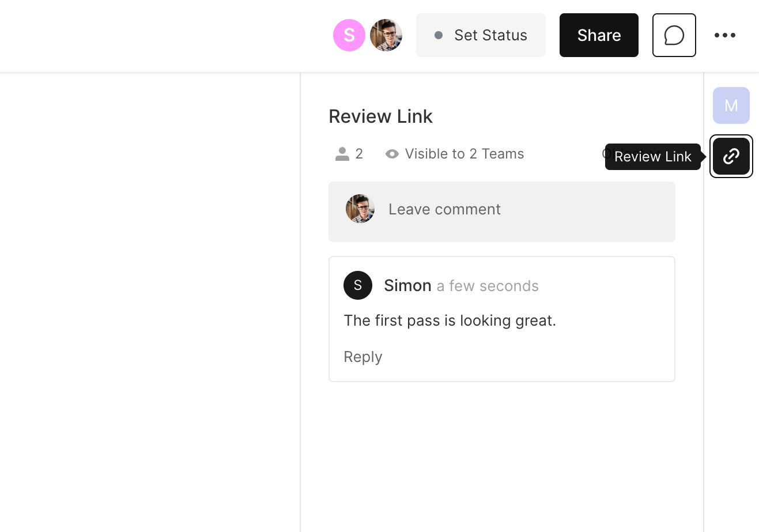
Task: Click the Review Link chain icon
Action: point(731,156)
